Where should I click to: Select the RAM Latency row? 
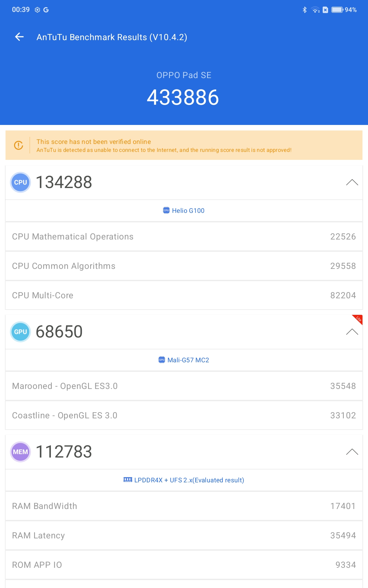(184, 536)
